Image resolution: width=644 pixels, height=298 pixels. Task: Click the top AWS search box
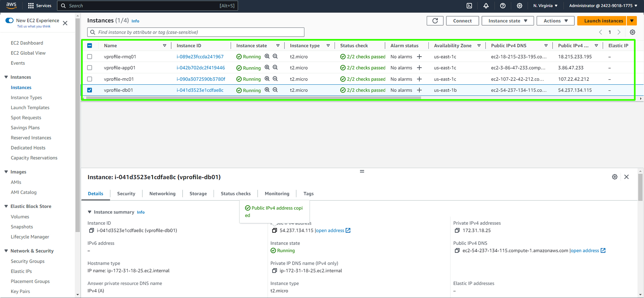pyautogui.click(x=148, y=6)
